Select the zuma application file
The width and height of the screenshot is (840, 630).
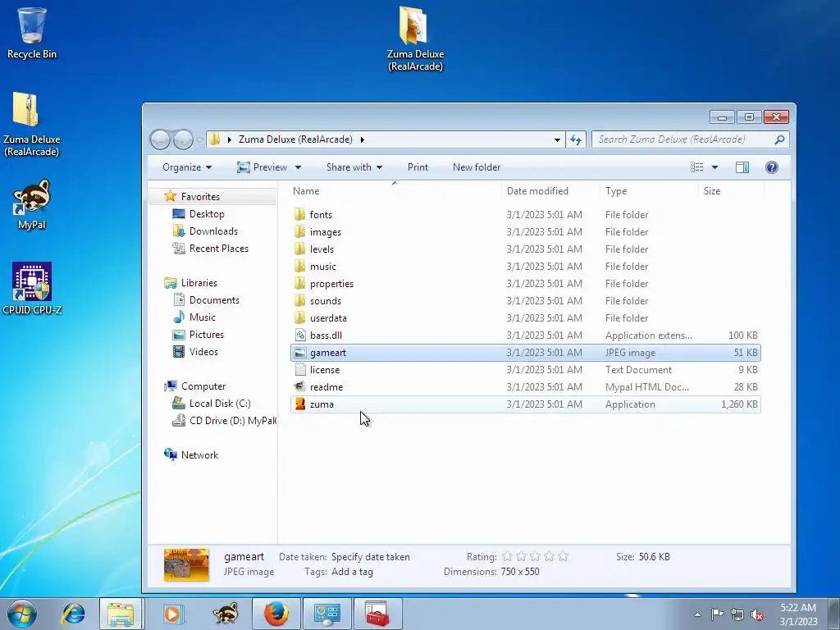tap(526, 404)
